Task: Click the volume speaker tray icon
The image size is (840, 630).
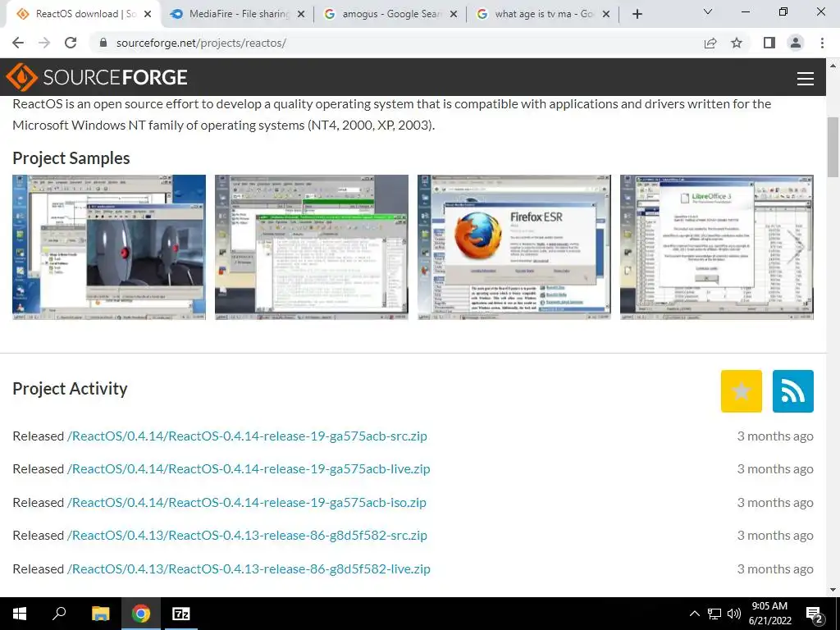Action: 734,614
